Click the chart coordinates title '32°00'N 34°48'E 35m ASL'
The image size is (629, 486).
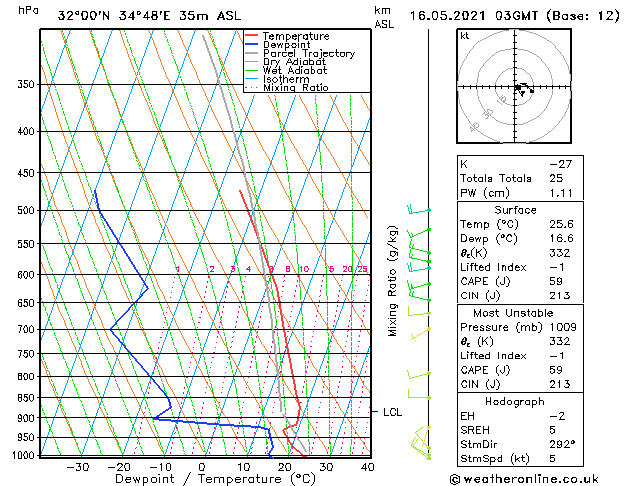[149, 16]
